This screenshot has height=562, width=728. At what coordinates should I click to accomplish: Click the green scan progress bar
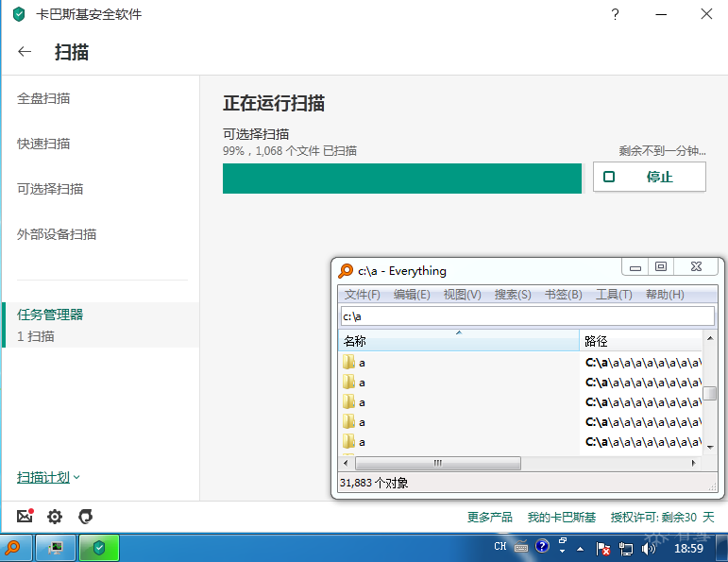pos(402,179)
